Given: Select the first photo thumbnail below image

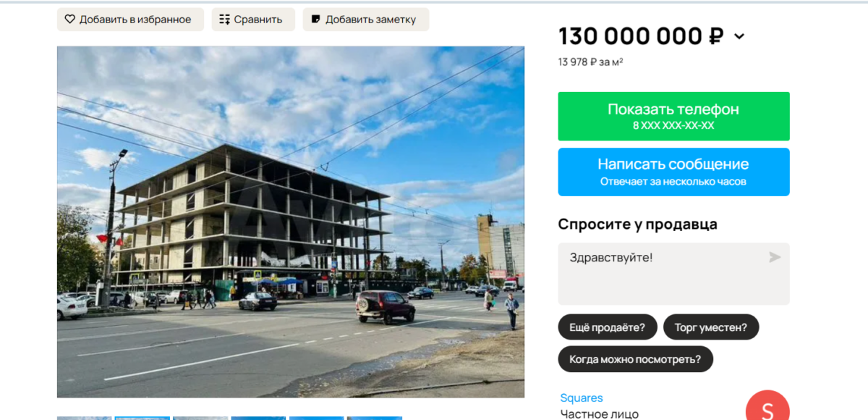Looking at the screenshot, I should click(85, 418).
